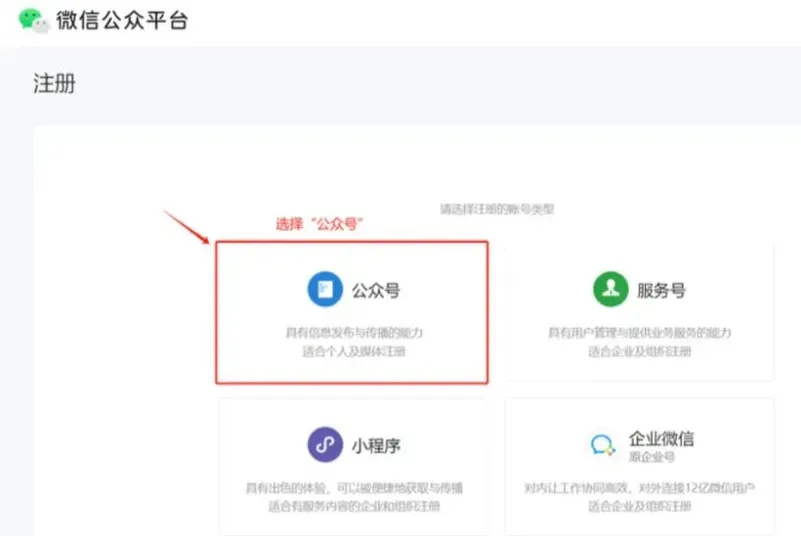This screenshot has width=801, height=536.
Task: Click the 具有用户管理与提供业务服务的能力 description
Action: (x=640, y=333)
